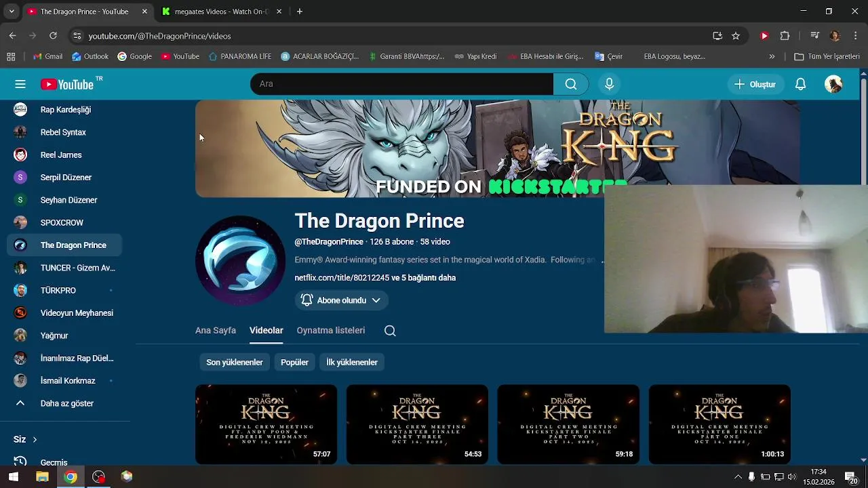Play the 57:07 Andy Poon meeting video
The image size is (868, 488).
[x=266, y=424]
